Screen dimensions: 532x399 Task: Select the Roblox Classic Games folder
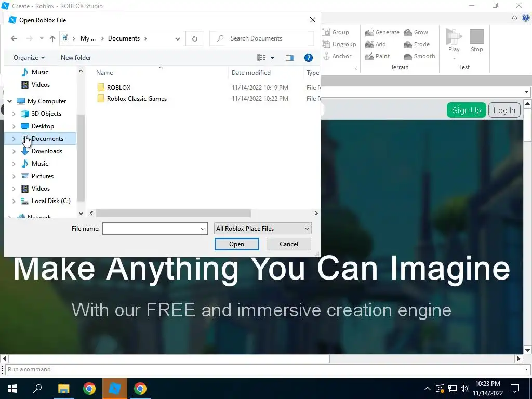click(x=137, y=99)
